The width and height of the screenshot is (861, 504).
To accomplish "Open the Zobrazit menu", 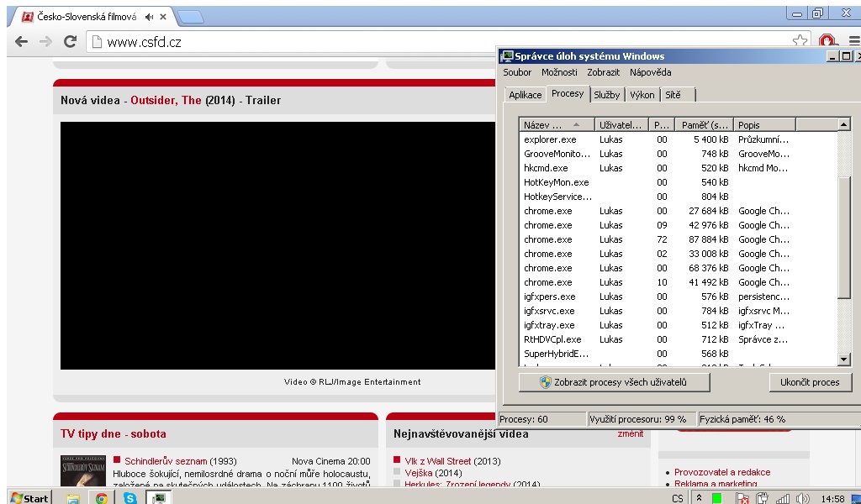I will pyautogui.click(x=603, y=72).
